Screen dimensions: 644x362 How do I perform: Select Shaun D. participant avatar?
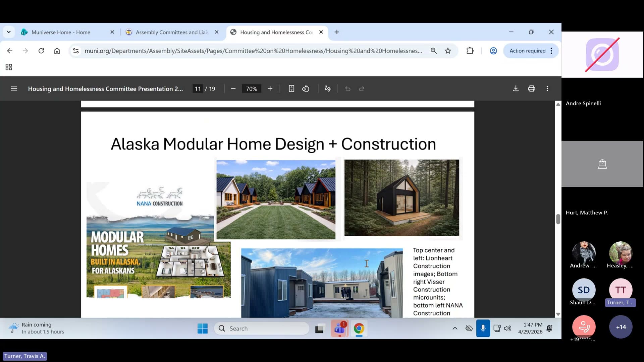(x=584, y=290)
